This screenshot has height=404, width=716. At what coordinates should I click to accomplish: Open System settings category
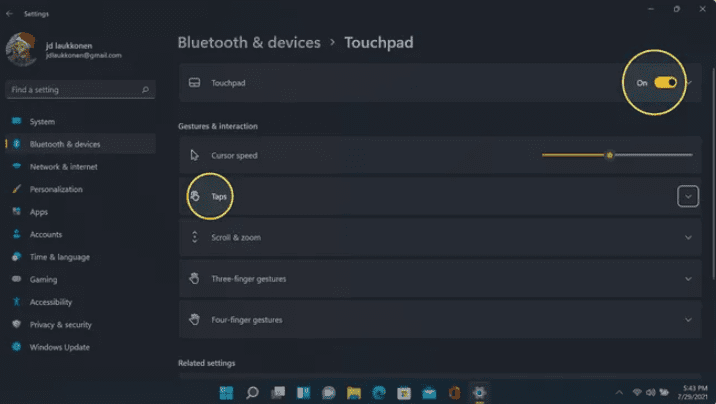point(42,122)
